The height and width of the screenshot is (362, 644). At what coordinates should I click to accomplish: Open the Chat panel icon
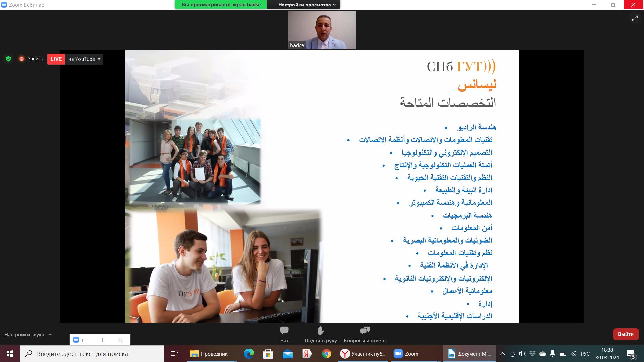point(284,331)
